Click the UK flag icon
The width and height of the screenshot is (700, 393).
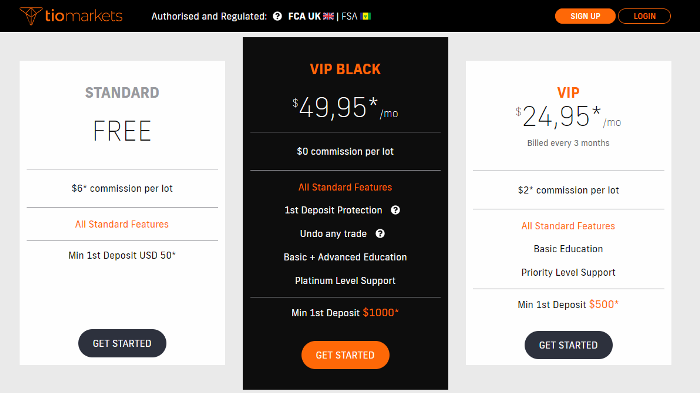(329, 17)
